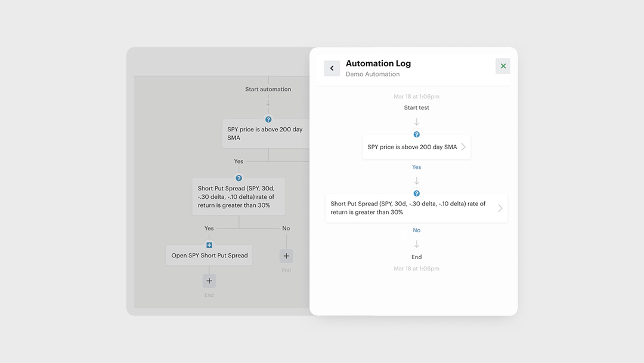Expand the Short Put Spread log entry chevron
The width and height of the screenshot is (644, 363).
click(500, 208)
